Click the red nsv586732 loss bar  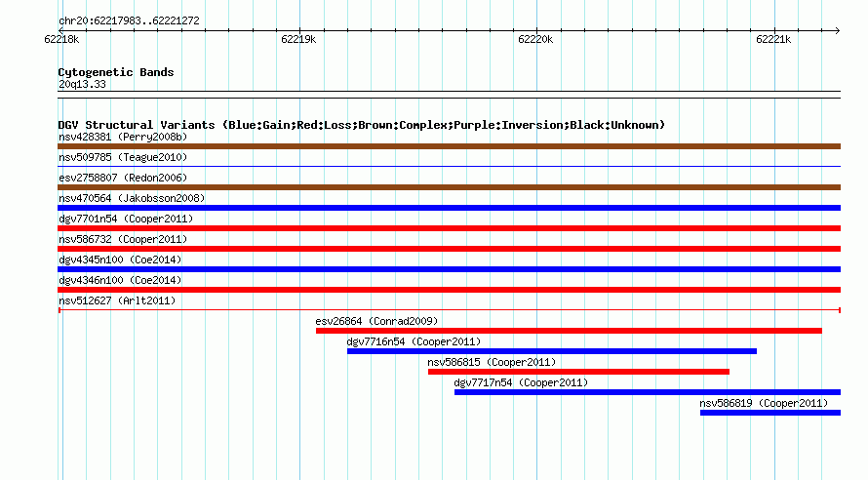click(449, 249)
